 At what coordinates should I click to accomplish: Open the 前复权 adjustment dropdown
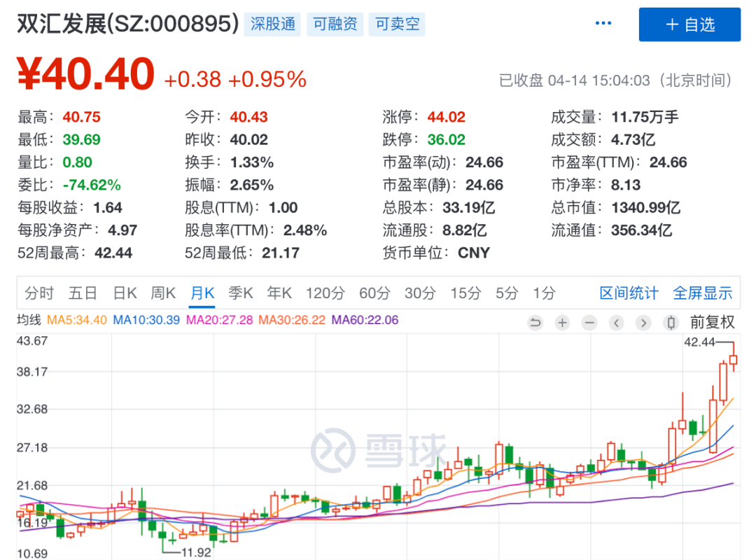(x=712, y=322)
